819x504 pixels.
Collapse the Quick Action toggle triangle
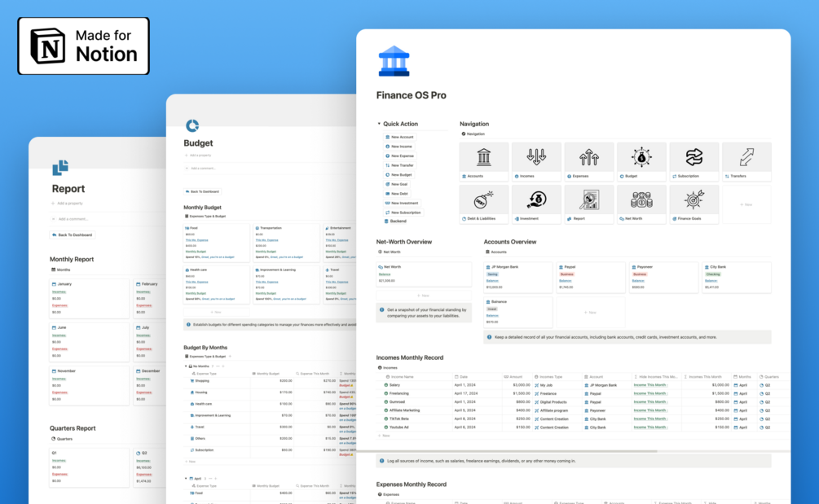click(379, 125)
